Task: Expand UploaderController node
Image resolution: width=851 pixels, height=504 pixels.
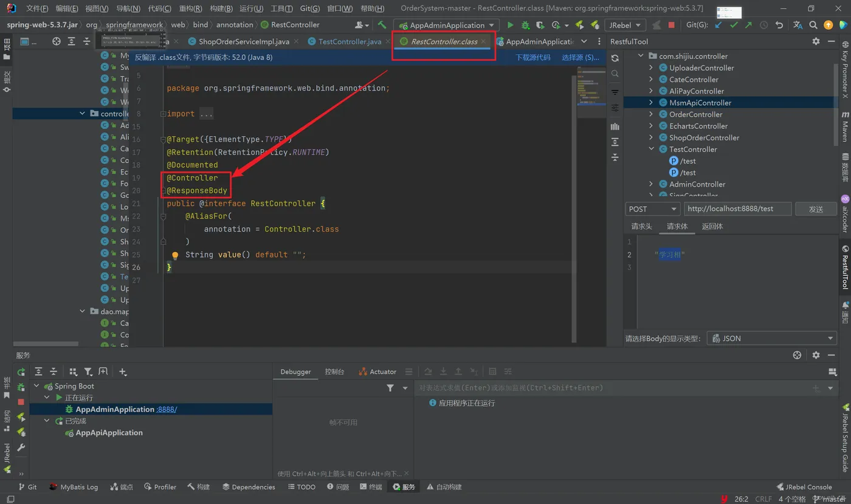Action: pyautogui.click(x=651, y=67)
